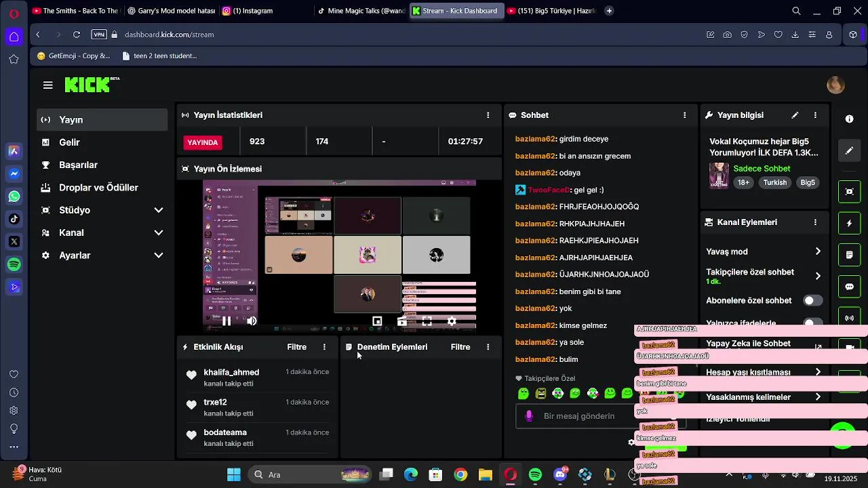This screenshot has width=868, height=488.
Task: Open Windows Start menu
Action: click(234, 474)
